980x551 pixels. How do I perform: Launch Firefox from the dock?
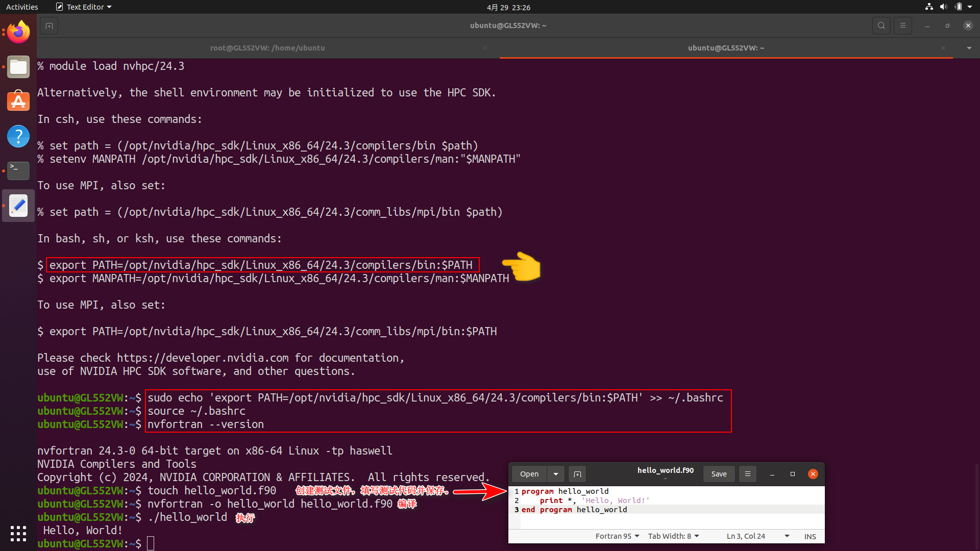click(x=18, y=32)
